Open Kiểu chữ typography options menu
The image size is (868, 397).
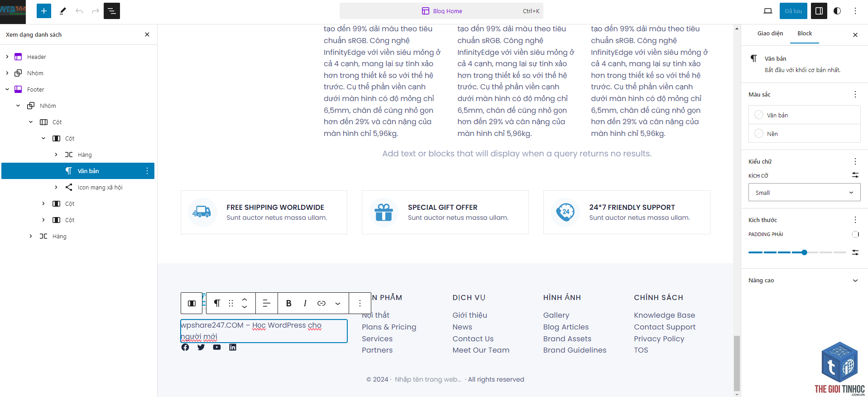click(855, 161)
